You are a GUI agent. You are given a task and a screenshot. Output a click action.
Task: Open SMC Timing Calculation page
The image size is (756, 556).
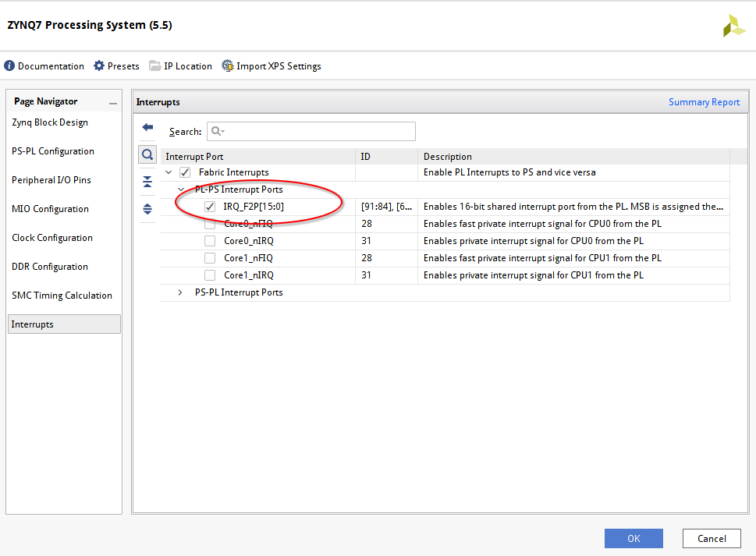click(62, 296)
